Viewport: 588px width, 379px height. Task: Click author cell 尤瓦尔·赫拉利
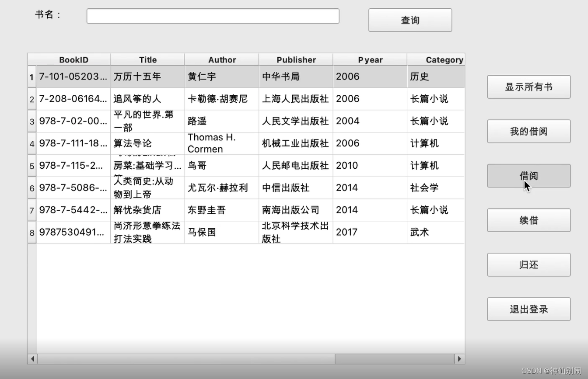[x=222, y=188]
